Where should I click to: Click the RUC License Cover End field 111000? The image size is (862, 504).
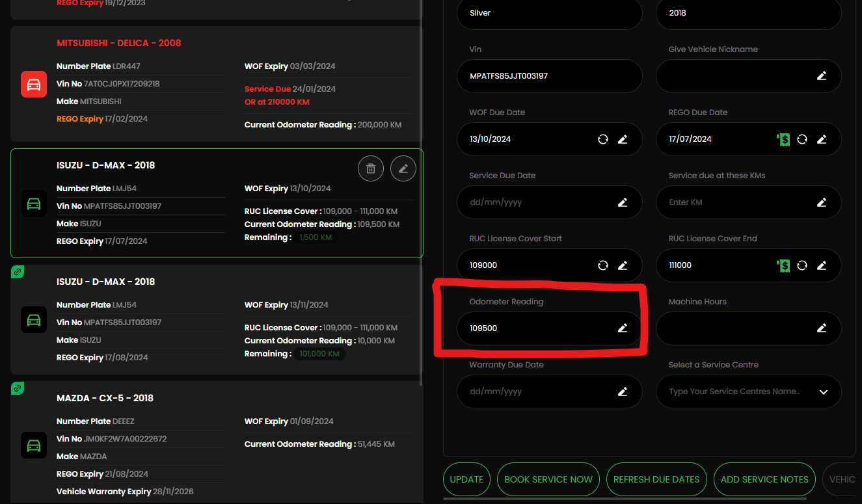(749, 265)
